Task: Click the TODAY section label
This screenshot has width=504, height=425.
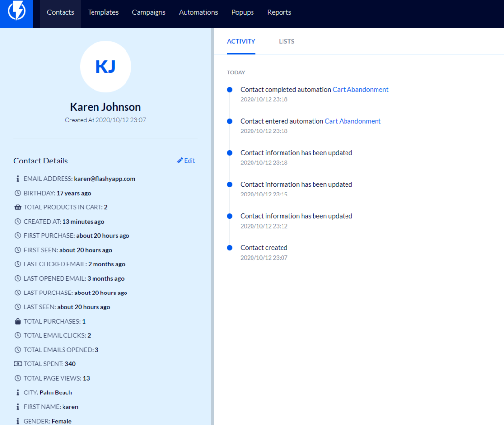Action: tap(236, 72)
